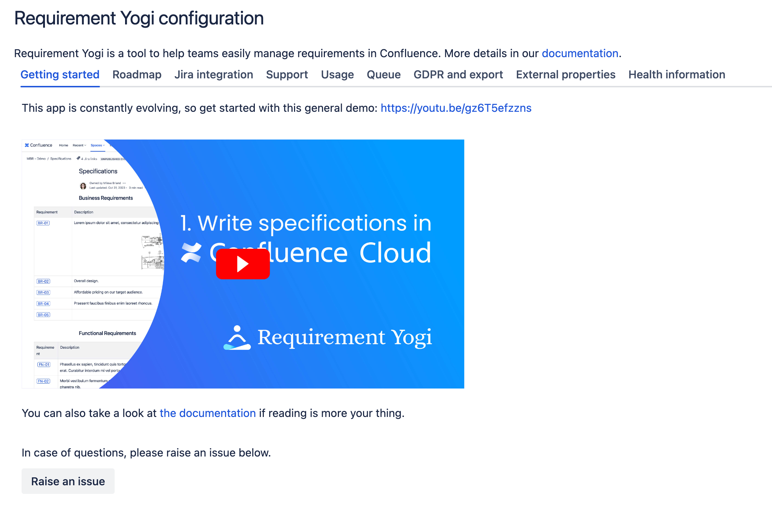The height and width of the screenshot is (532, 772).
Task: Open the documentation link in header description
Action: click(x=580, y=53)
